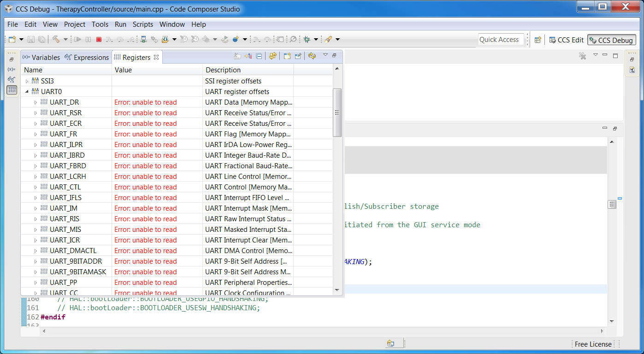644x354 pixels.
Task: Switch to the Expressions tab
Action: 87,57
